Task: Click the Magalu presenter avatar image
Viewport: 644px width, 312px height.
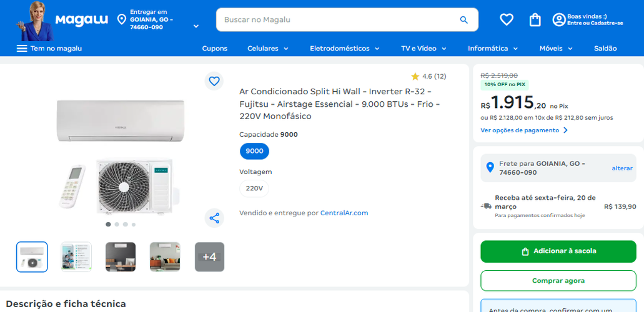Action: pyautogui.click(x=34, y=21)
